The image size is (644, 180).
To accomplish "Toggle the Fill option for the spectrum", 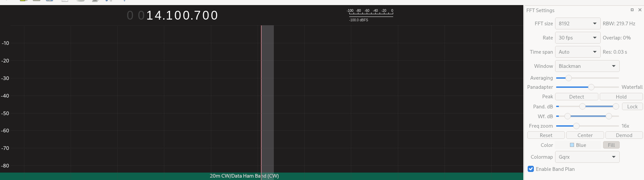I will click(611, 145).
